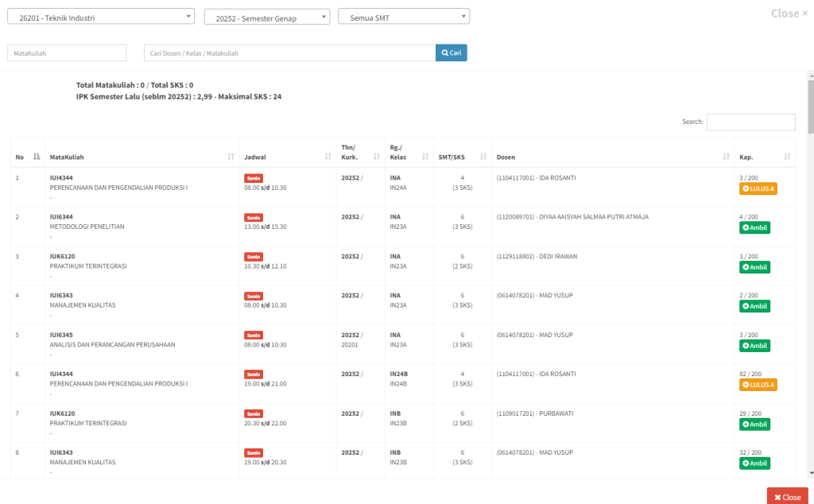Sort table by No column icon

[37, 157]
